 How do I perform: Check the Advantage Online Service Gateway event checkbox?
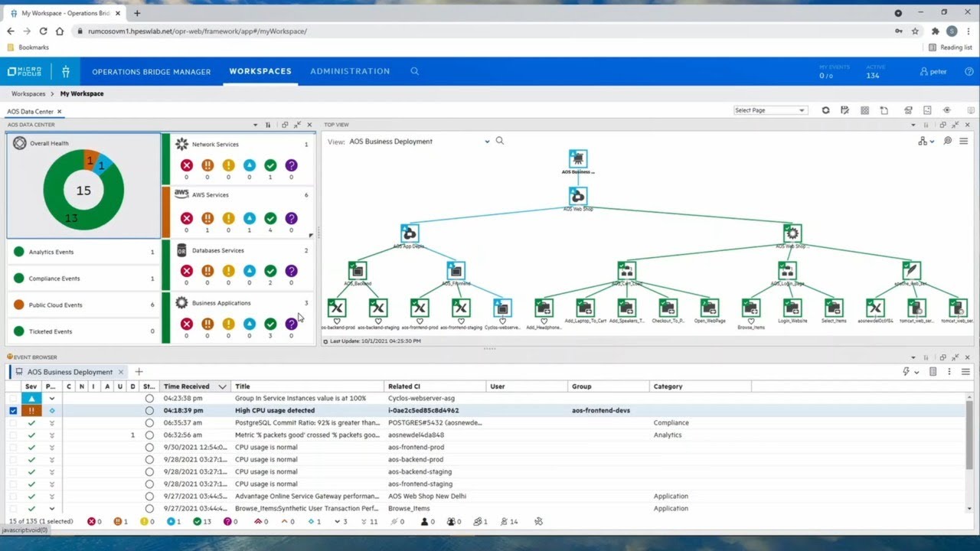coord(13,496)
